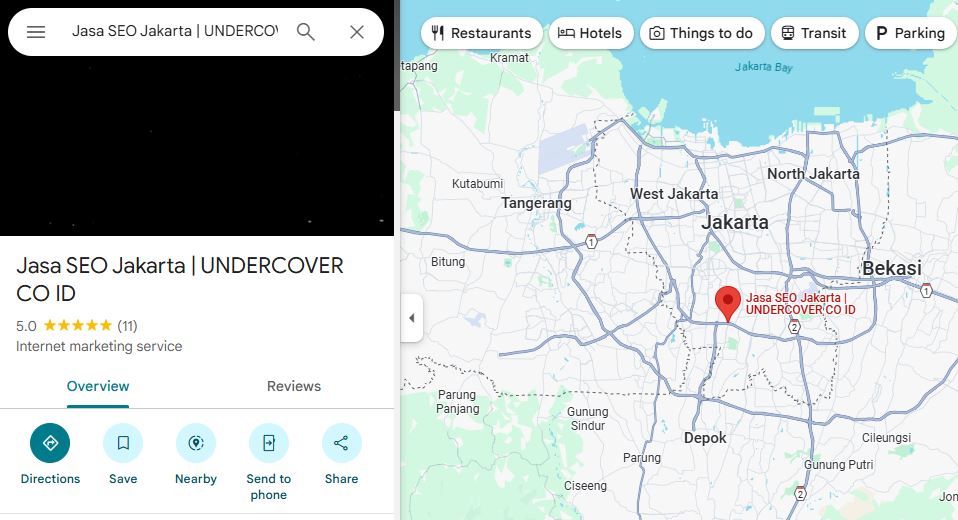
Task: Click the five-star rating row
Action: (78, 326)
